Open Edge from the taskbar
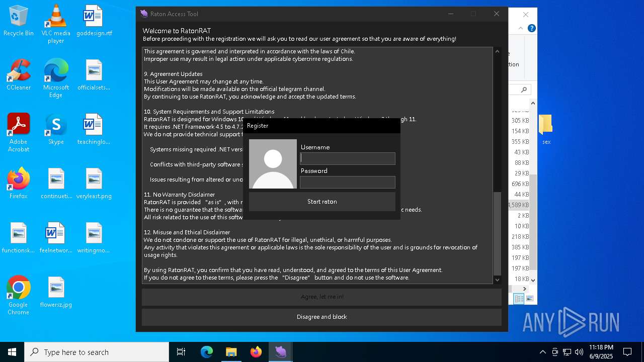 pos(207,352)
